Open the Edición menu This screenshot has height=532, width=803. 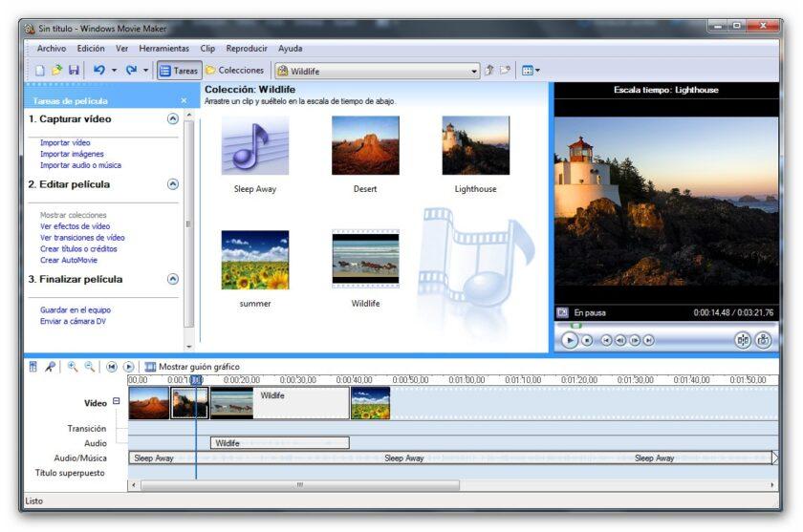point(91,49)
